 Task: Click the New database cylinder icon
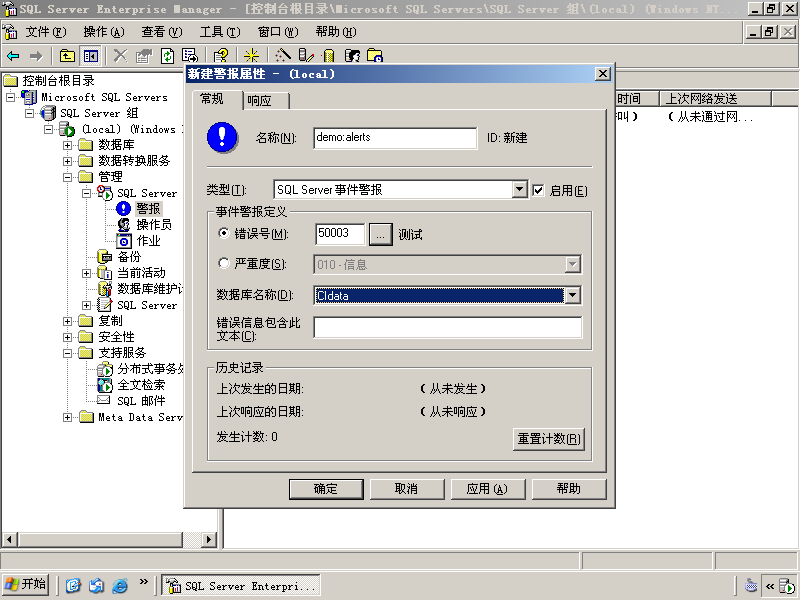(x=329, y=56)
